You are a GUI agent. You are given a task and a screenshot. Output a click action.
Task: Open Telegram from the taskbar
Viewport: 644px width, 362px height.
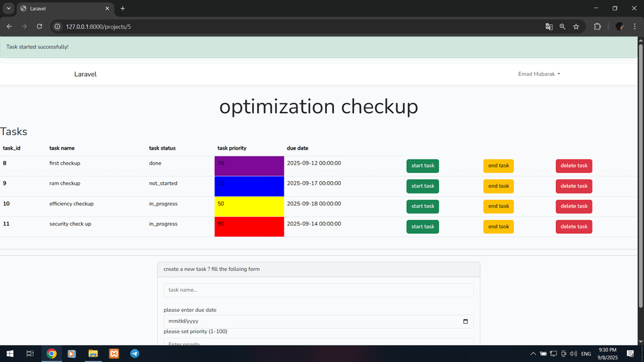[x=135, y=354]
